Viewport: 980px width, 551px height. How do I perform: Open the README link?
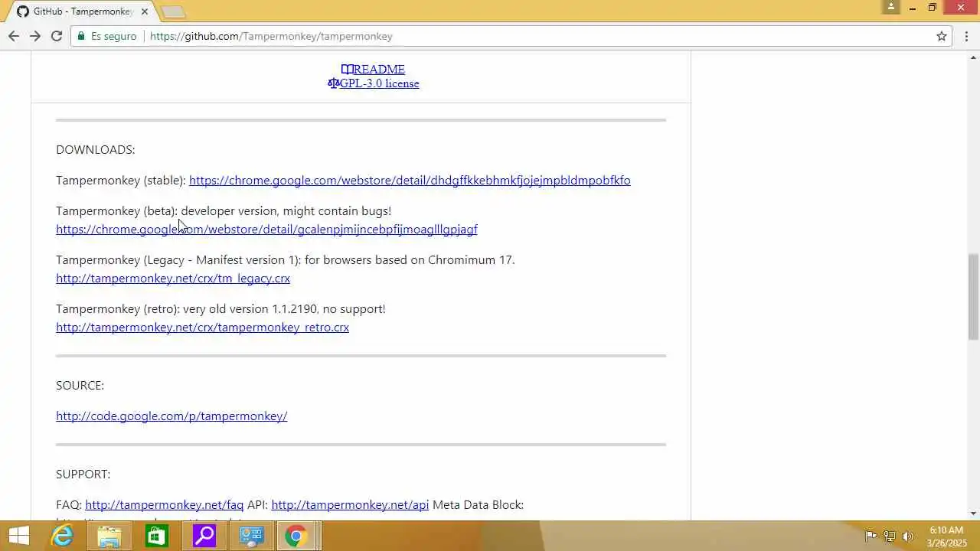(373, 69)
